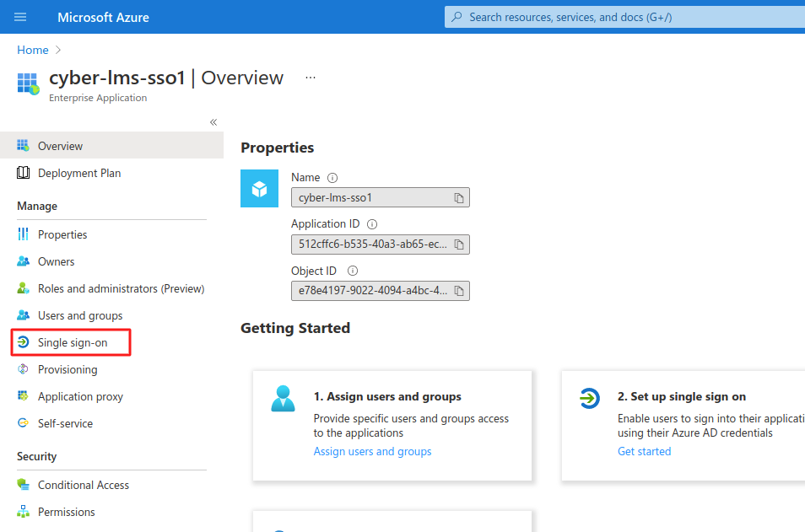The image size is (805, 532).
Task: Click the info icon next to Name
Action: pyautogui.click(x=332, y=178)
